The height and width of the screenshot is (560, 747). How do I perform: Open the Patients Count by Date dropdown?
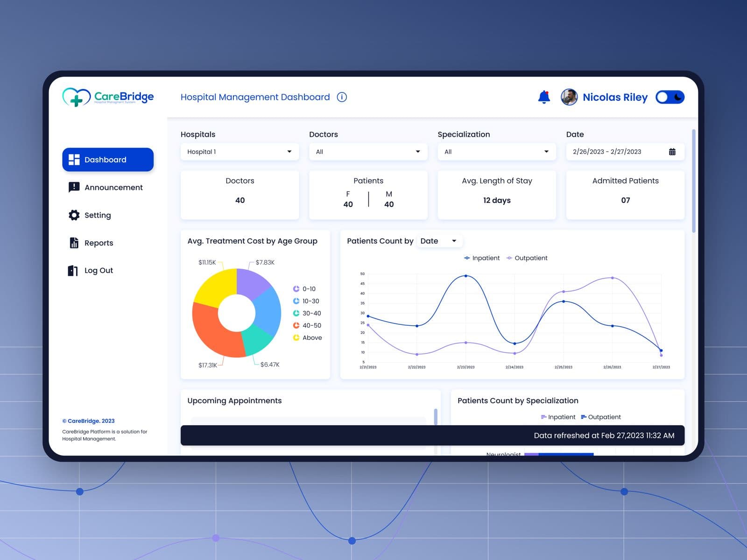click(438, 241)
